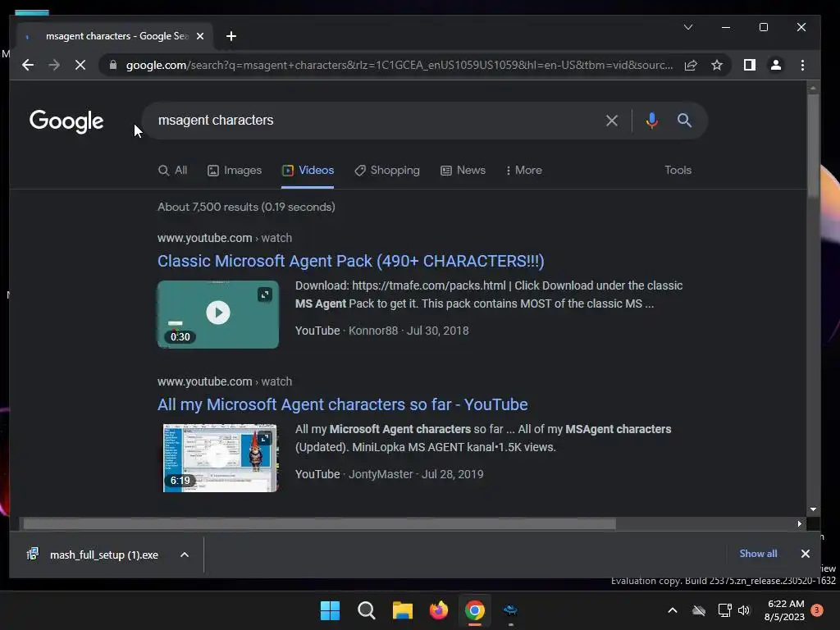
Task: Click the Google logo
Action: 66,121
